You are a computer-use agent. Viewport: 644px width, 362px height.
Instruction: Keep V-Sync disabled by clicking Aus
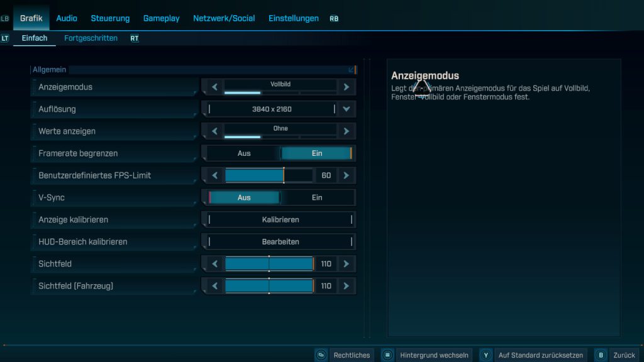(x=243, y=197)
